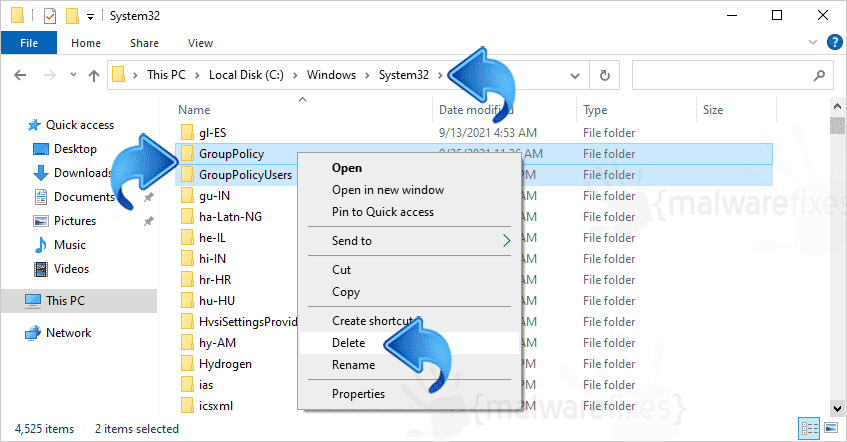Select Network in the navigation pane

point(69,333)
